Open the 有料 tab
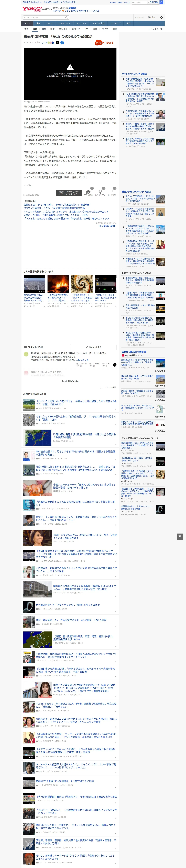Viewport: 186px width, 868px height. [x=128, y=23]
